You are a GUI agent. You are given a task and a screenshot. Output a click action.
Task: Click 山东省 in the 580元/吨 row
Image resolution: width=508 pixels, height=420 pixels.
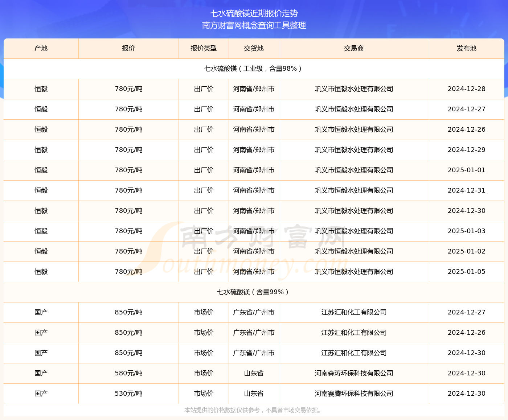(254, 373)
